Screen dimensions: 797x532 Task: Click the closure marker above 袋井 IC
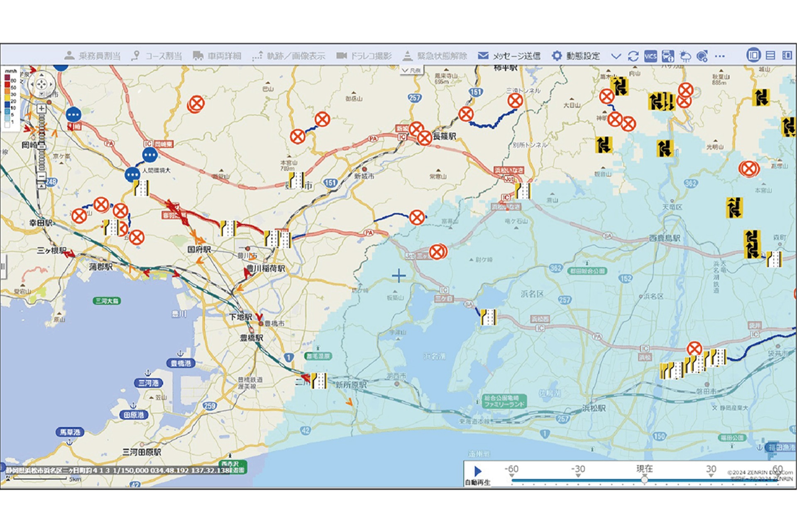[694, 349]
